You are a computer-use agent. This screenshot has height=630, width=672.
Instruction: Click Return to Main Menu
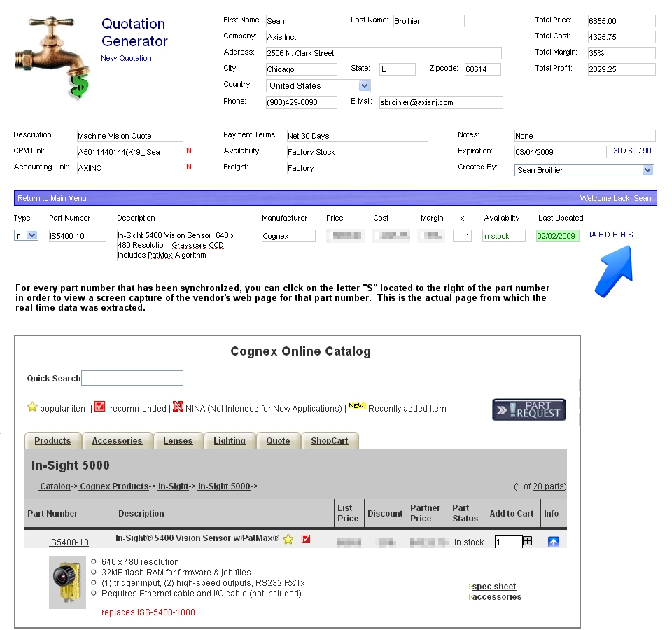[x=52, y=198]
